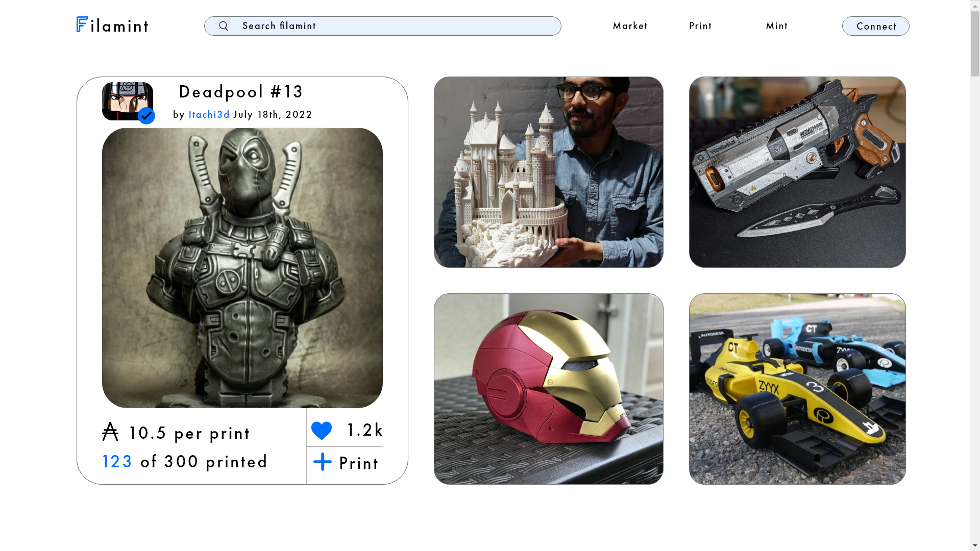Click the blue verified checkmark badge

click(x=146, y=116)
